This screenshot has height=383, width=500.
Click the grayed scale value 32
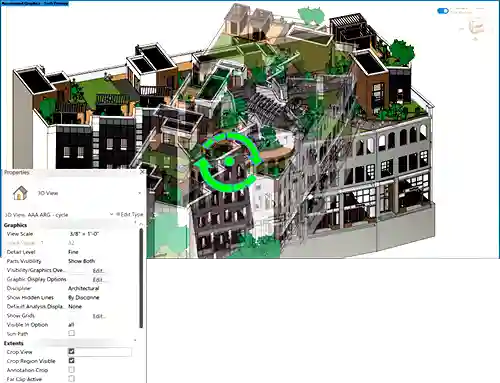click(71, 243)
